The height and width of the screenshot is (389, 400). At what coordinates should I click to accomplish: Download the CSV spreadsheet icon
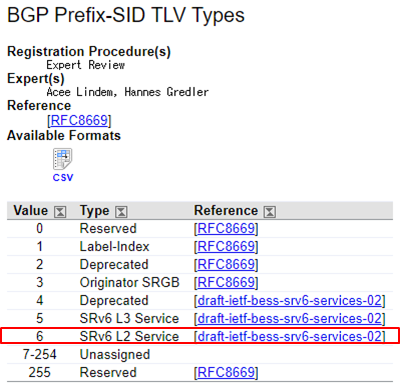coord(62,159)
